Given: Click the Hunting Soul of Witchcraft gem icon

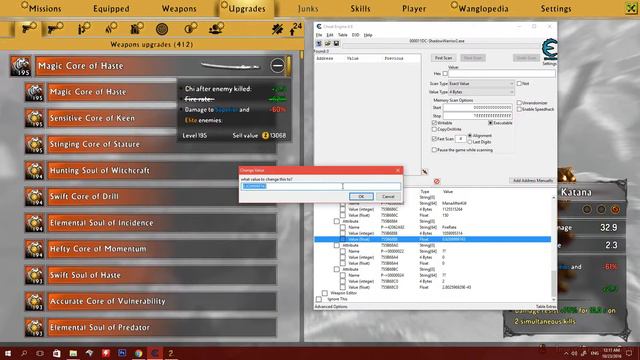Looking at the screenshot, I should point(34,170).
